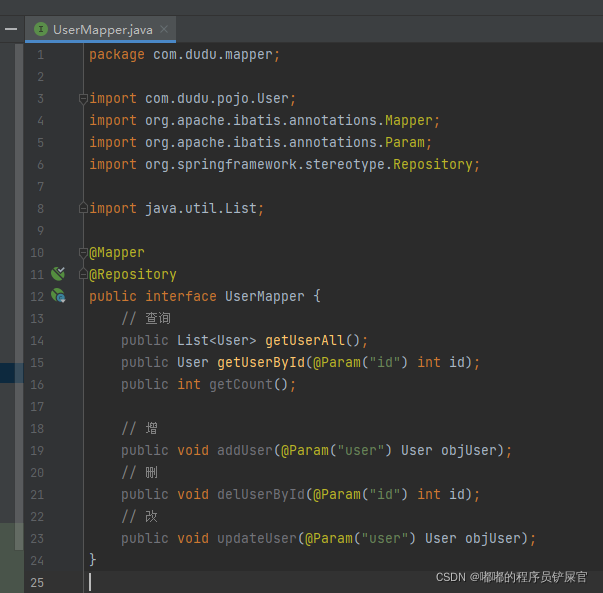Image resolution: width=603 pixels, height=593 pixels.
Task: Click the UserMapper interface name
Action: [x=265, y=296]
